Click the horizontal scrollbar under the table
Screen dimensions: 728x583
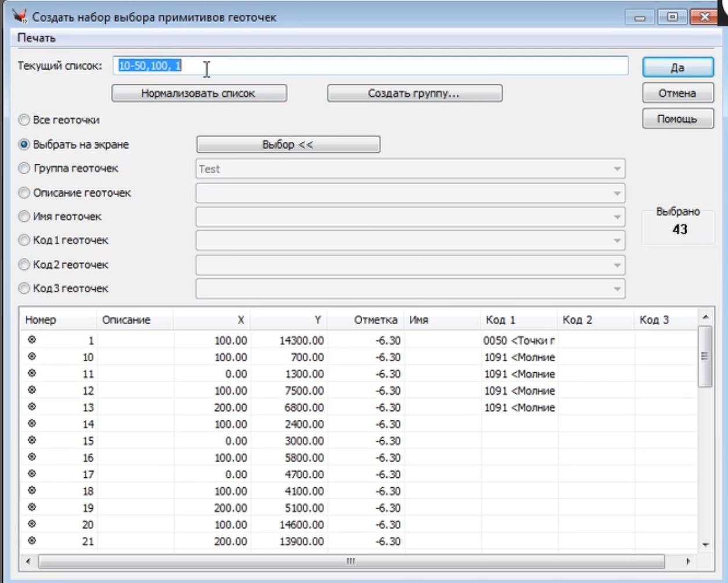coord(351,562)
